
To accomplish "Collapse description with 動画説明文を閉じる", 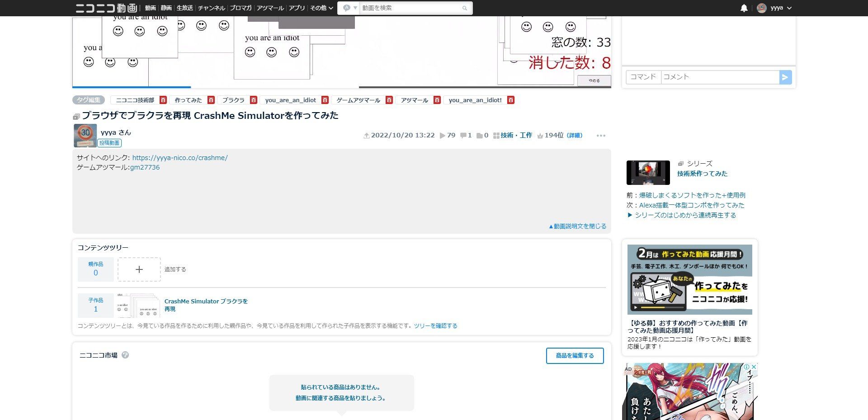I will pyautogui.click(x=577, y=226).
